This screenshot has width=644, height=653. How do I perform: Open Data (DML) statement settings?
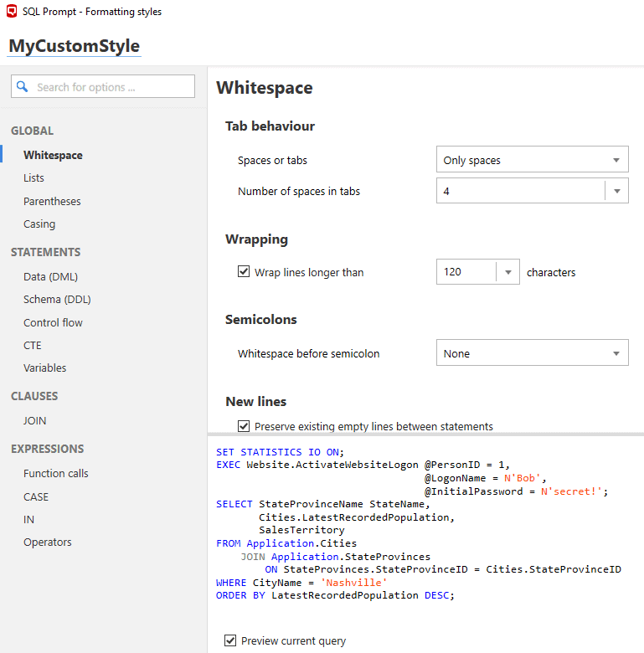pos(50,276)
